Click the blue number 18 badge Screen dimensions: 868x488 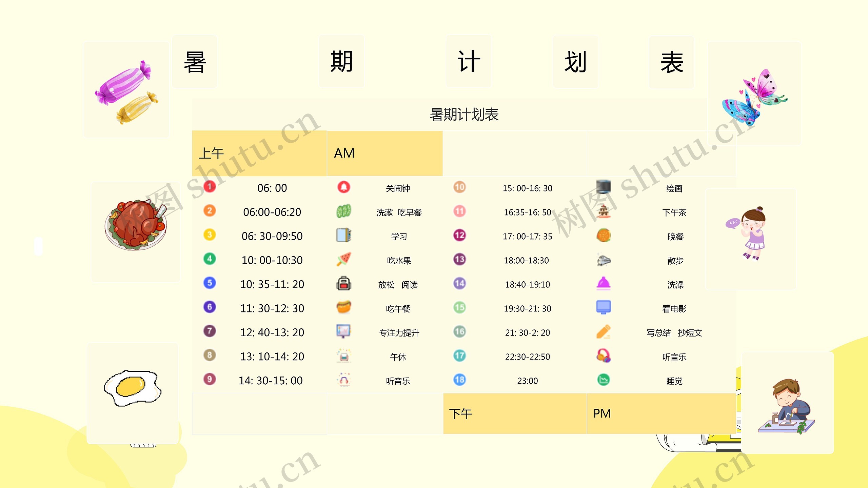pos(459,380)
